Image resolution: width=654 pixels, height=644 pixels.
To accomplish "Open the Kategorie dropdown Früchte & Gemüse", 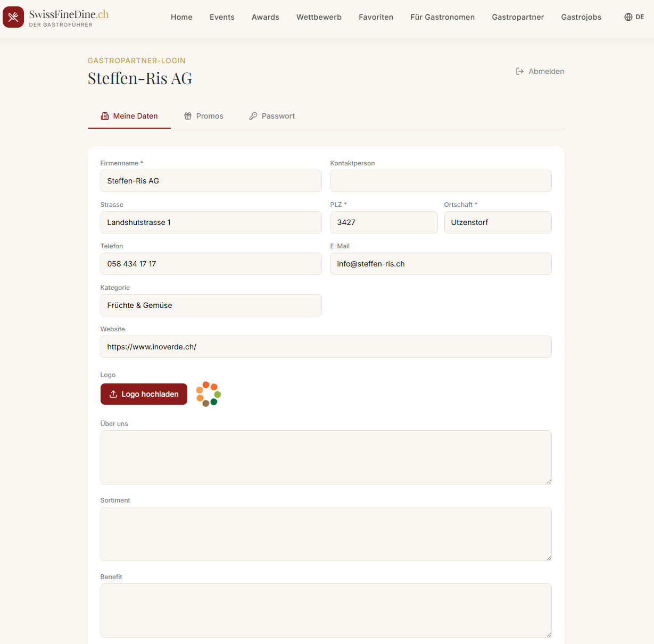I will (211, 305).
